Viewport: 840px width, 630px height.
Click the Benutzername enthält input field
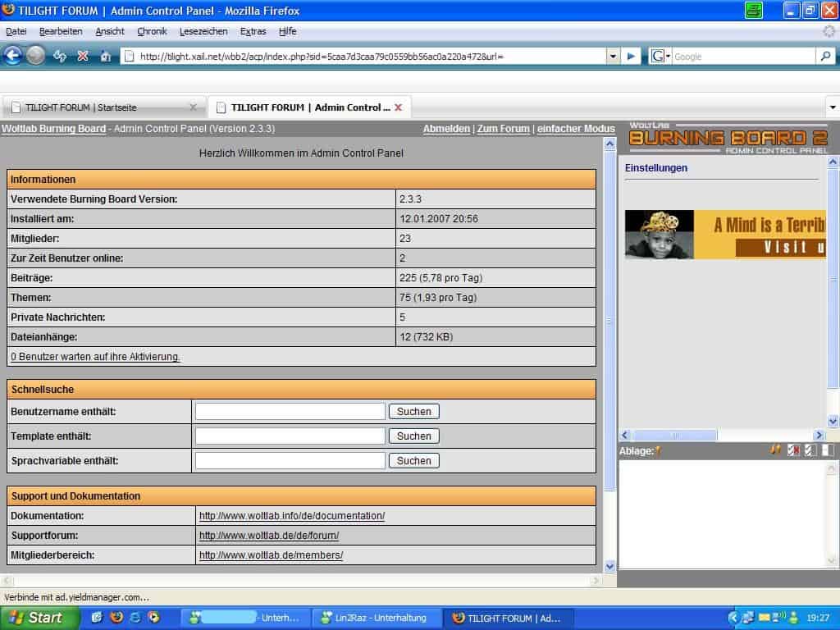point(290,412)
